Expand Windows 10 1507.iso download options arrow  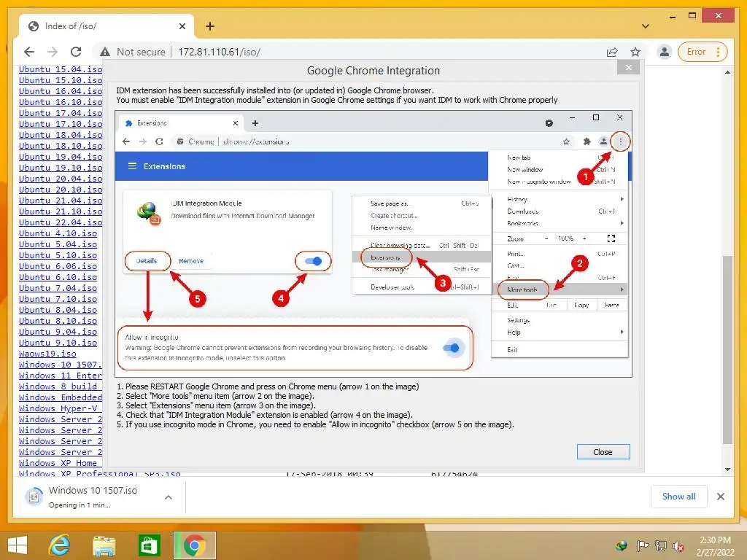click(169, 497)
